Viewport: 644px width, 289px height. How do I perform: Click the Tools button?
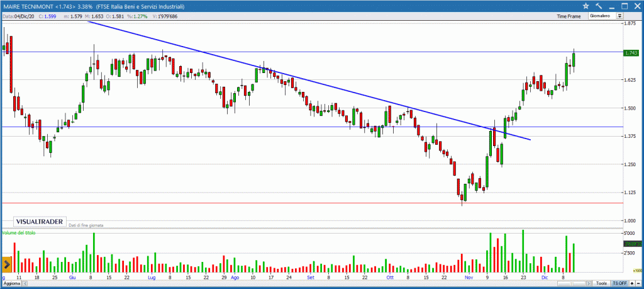601,284
